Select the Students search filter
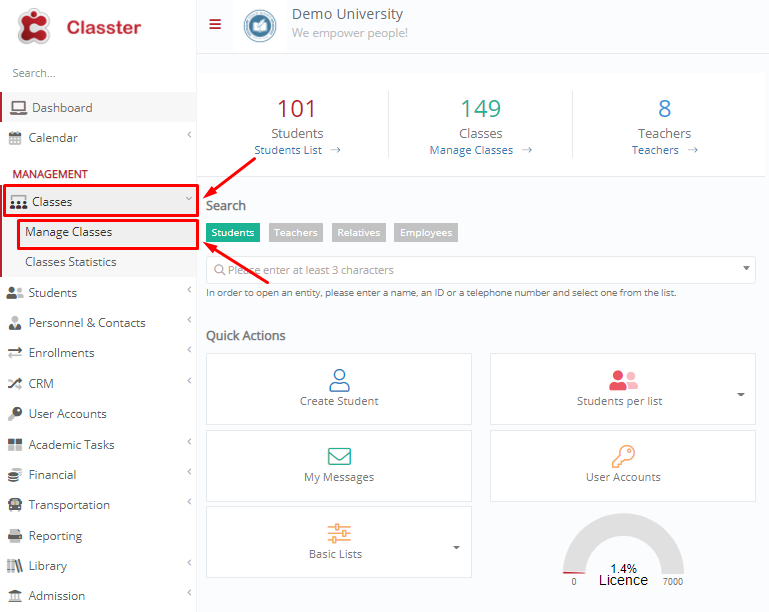Screen dimensions: 769x612 233,232
